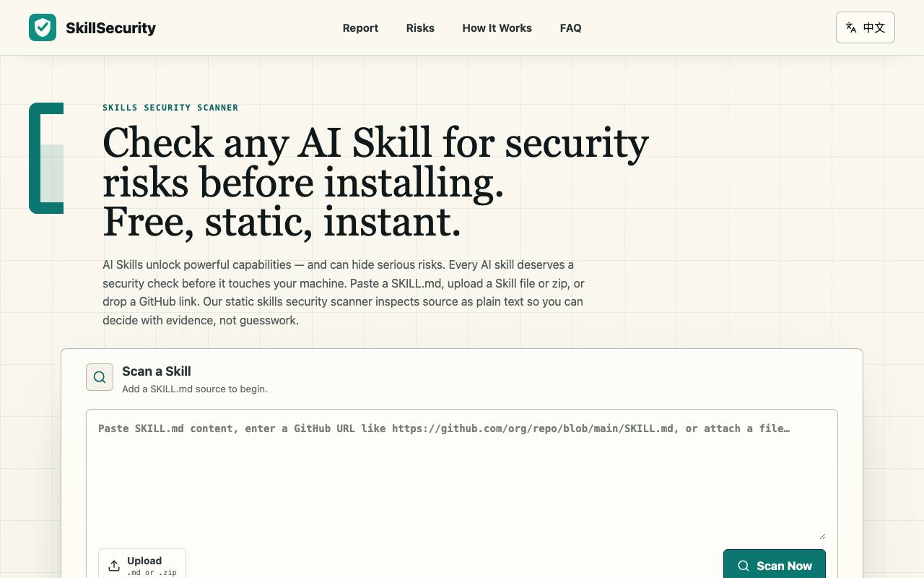Click the magnifier icon beside Scan a Skill
This screenshot has width=924, height=578.
[x=100, y=377]
